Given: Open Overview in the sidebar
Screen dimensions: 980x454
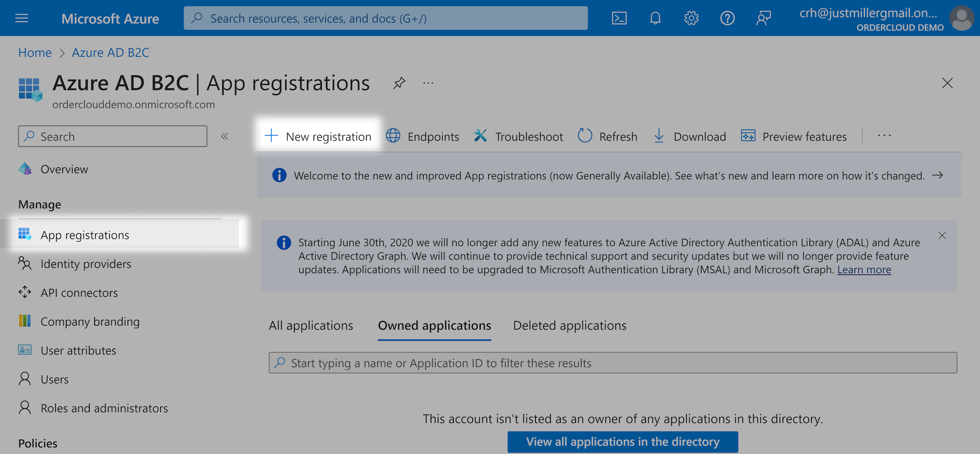Looking at the screenshot, I should click(64, 169).
